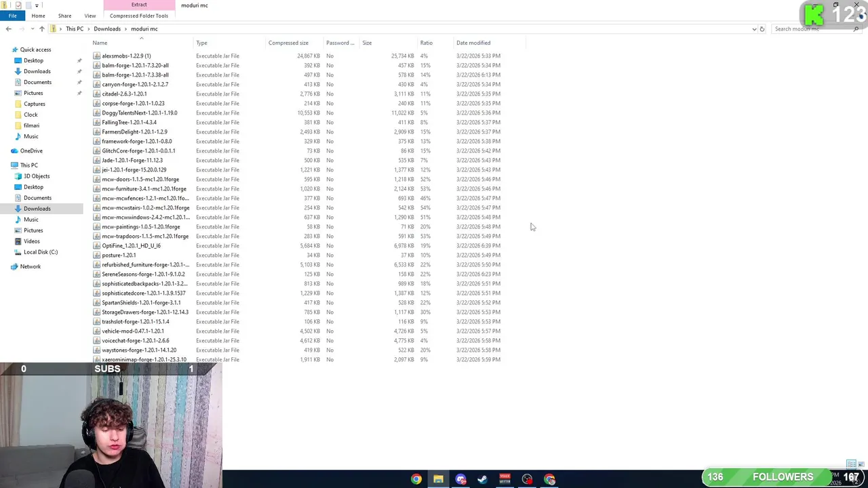Switch to the Home ribbon tab
The height and width of the screenshot is (488, 868).
38,16
